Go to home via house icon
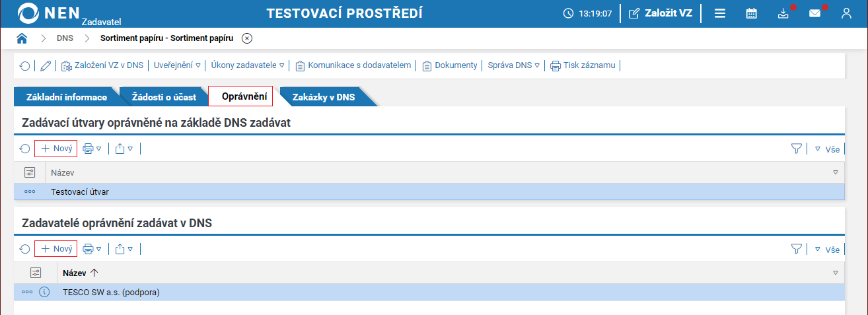Viewport: 868px width, 315px height. point(22,38)
